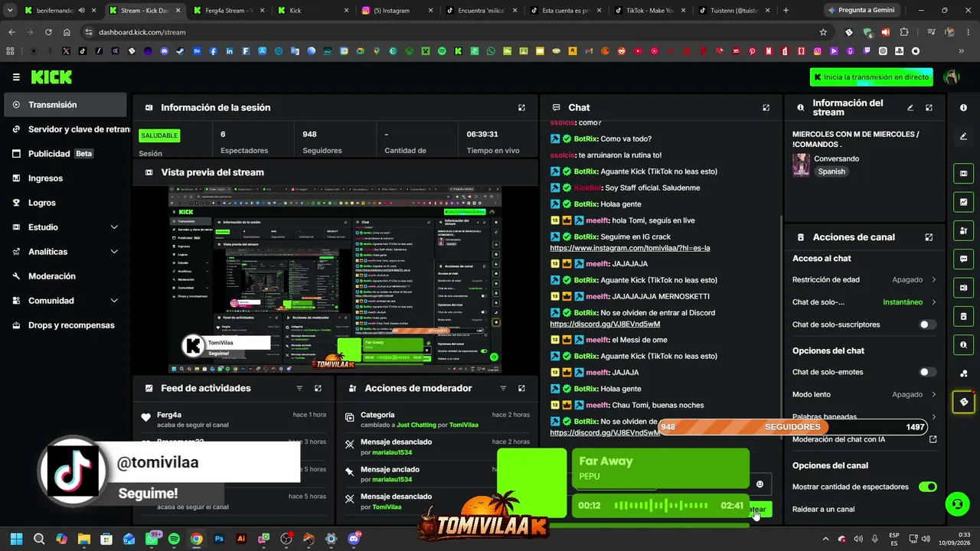The width and height of the screenshot is (980, 551).
Task: Open Just Chatting link in moderator actions
Action: [416, 425]
